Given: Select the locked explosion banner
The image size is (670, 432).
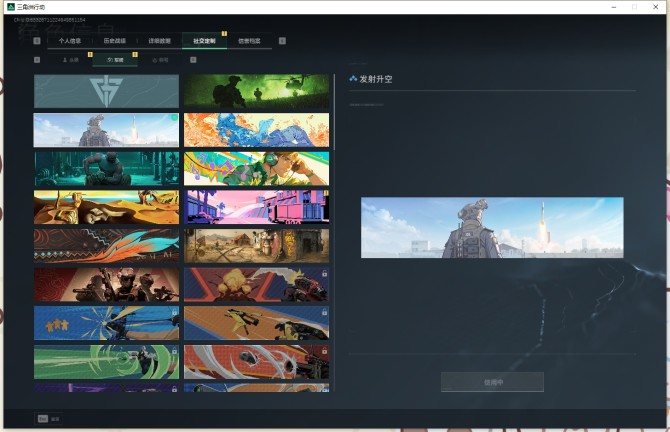Looking at the screenshot, I should point(256,285).
